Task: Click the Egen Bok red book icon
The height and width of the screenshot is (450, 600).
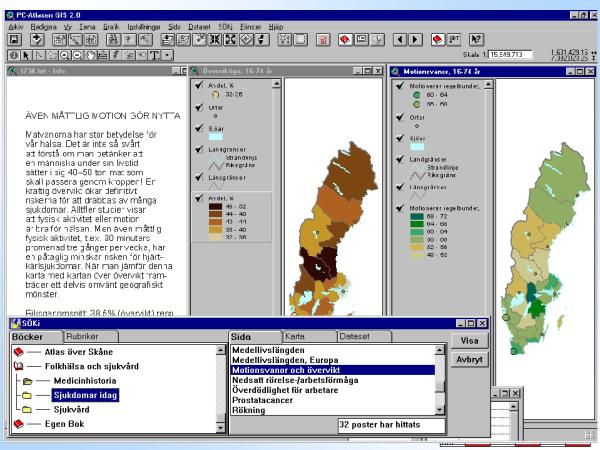Action: (x=18, y=424)
